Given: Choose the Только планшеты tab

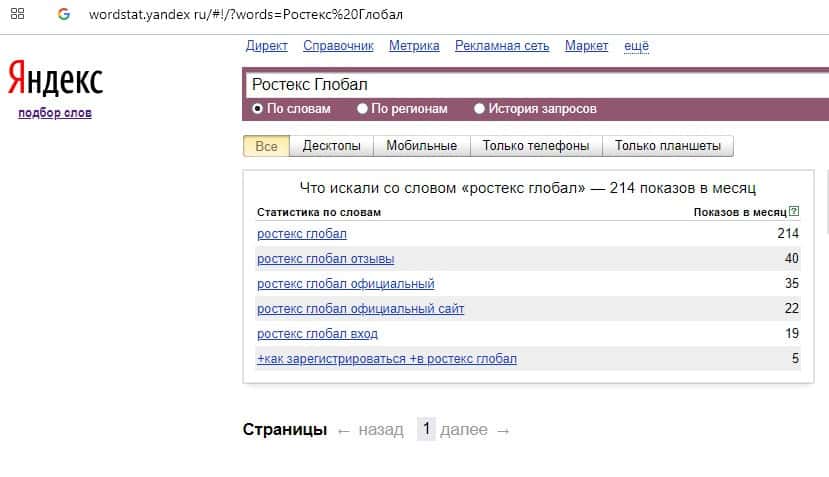Looking at the screenshot, I should coord(667,146).
